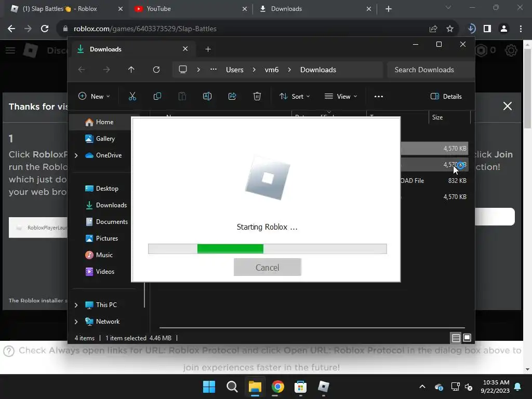Image resolution: width=532 pixels, height=399 pixels.
Task: Open the See more ellipsis menu in toolbar
Action: tap(379, 96)
